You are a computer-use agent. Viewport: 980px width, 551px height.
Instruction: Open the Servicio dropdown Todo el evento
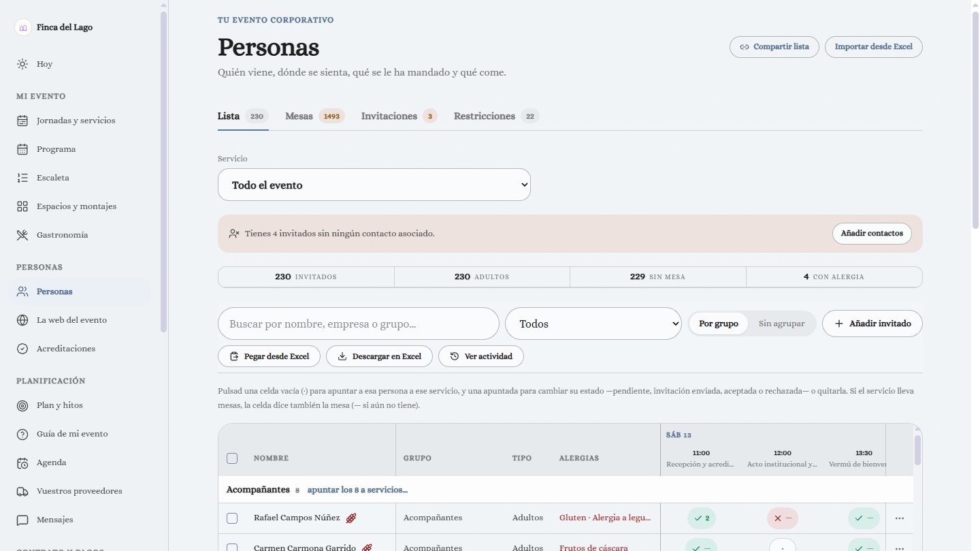(374, 185)
